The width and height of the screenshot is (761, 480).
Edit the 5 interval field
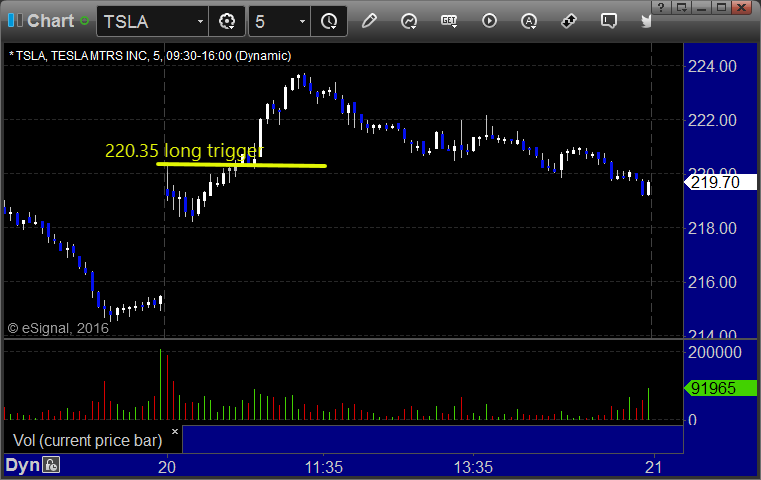point(273,21)
